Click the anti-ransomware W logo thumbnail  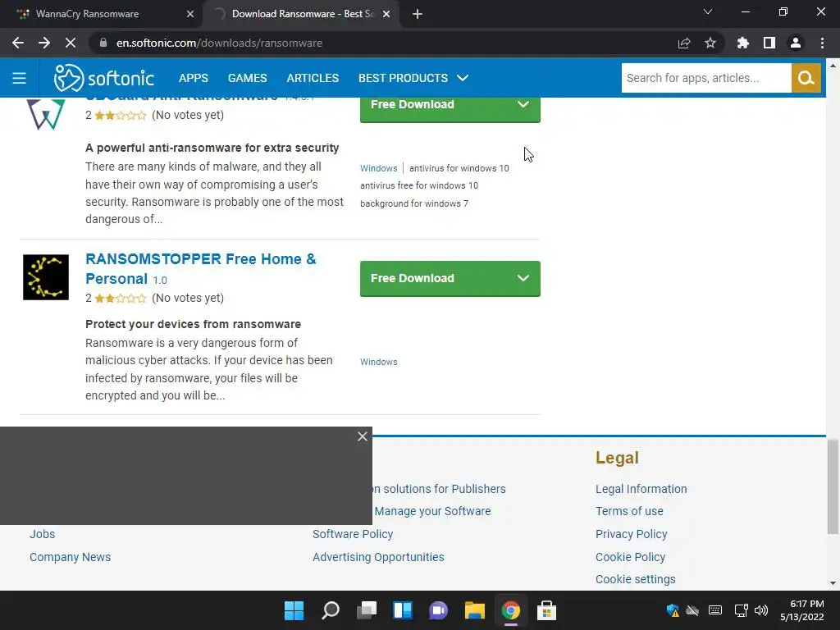coord(46,114)
